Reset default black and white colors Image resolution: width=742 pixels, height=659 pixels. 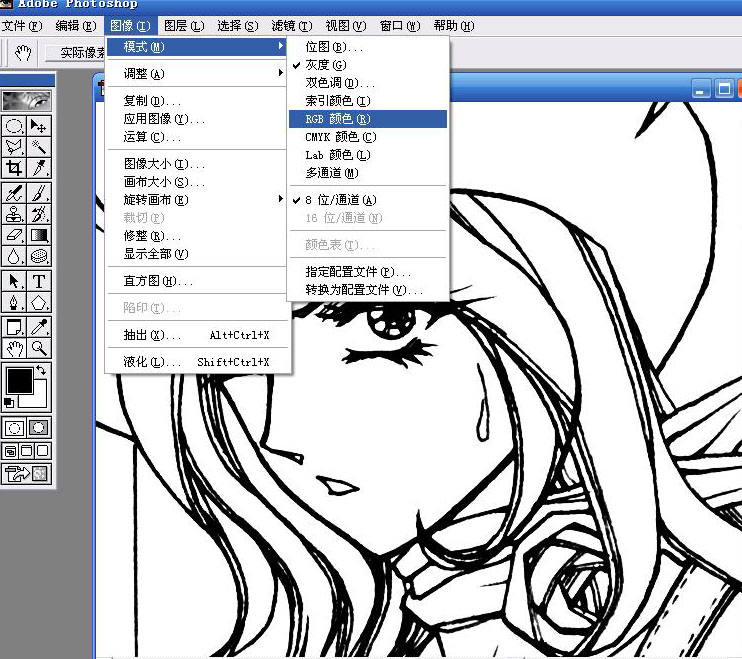tap(9, 403)
